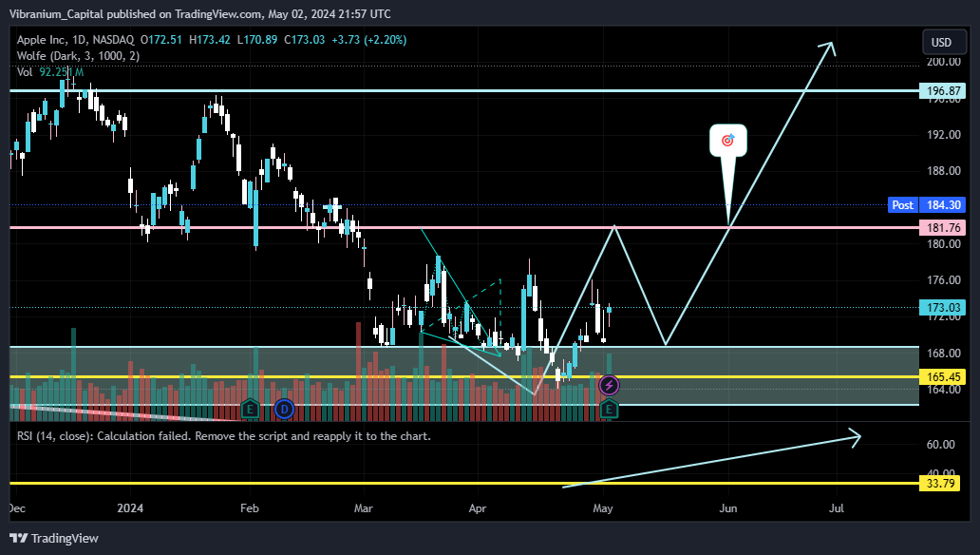Click the TradingView logo at bottom left
This screenshot has height=555, width=980.
coord(54,538)
